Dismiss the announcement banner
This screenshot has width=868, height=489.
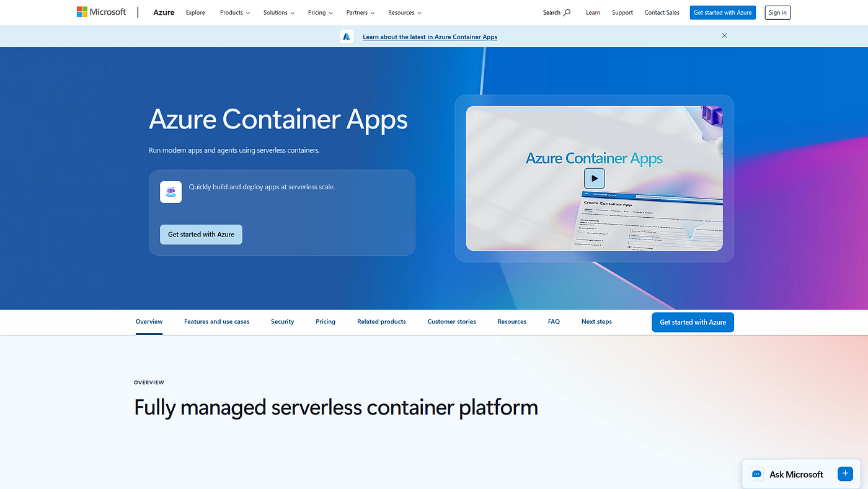click(x=724, y=36)
